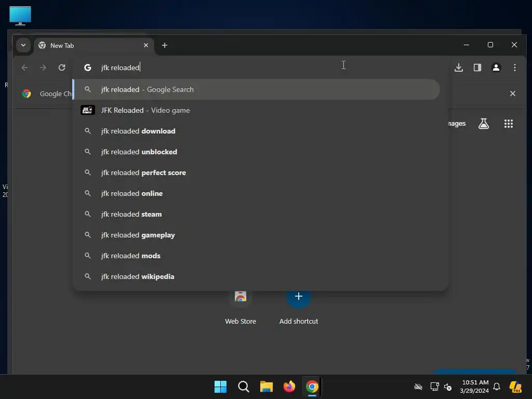Open the Images link
Image resolution: width=532 pixels, height=399 pixels.
(x=457, y=124)
